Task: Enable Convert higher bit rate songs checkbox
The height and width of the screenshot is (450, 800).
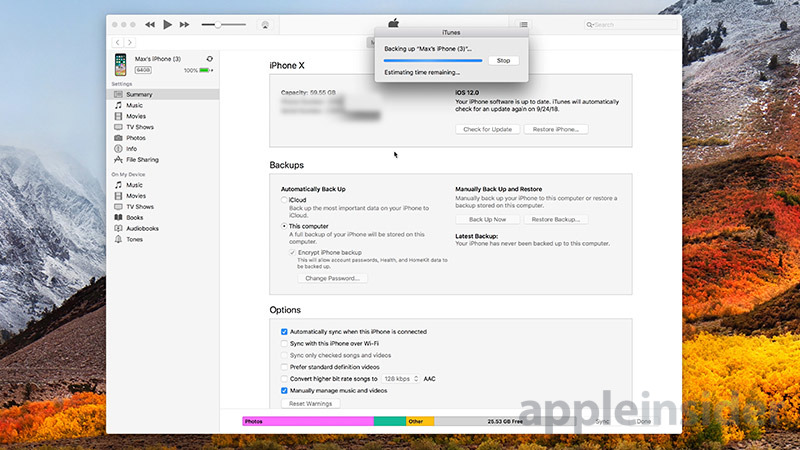Action: click(x=284, y=379)
